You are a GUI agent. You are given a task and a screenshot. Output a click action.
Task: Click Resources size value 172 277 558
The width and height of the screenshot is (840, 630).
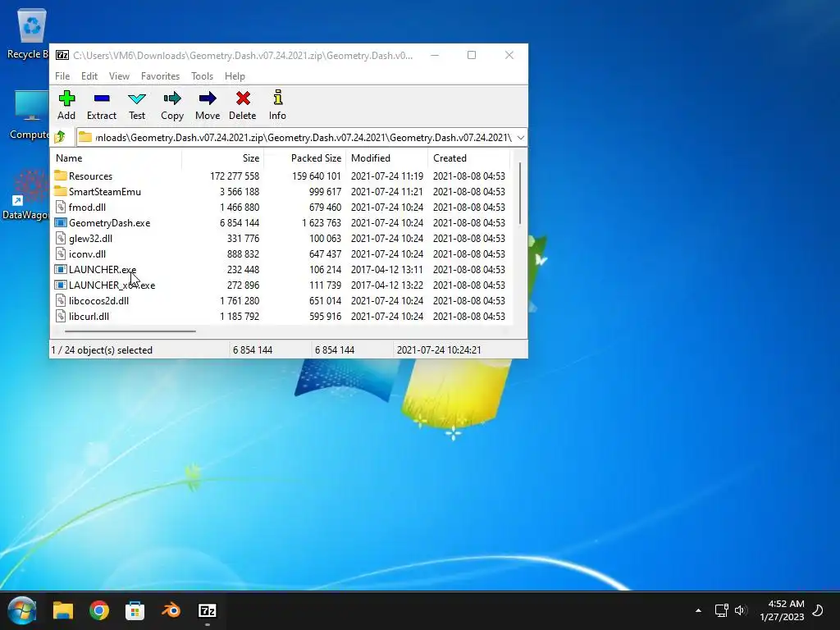click(235, 176)
